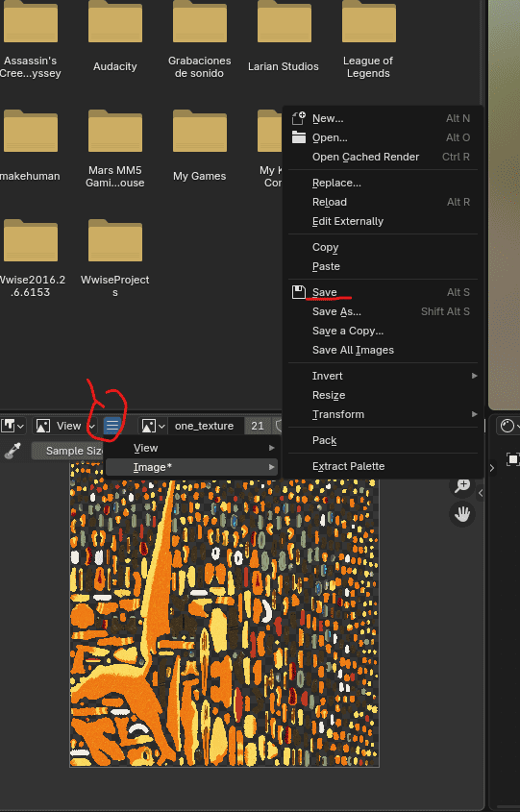Expand the Transform submenu
This screenshot has height=812, width=520.
(383, 414)
